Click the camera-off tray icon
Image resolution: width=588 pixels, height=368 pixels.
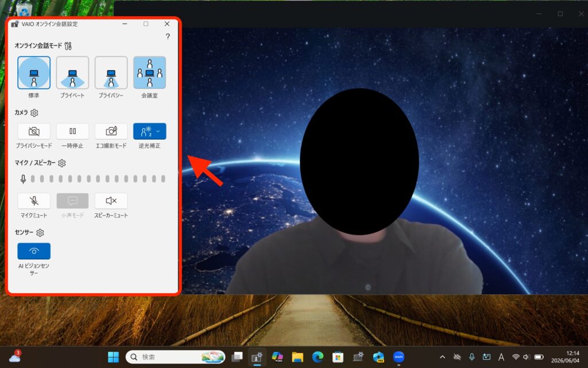click(457, 356)
